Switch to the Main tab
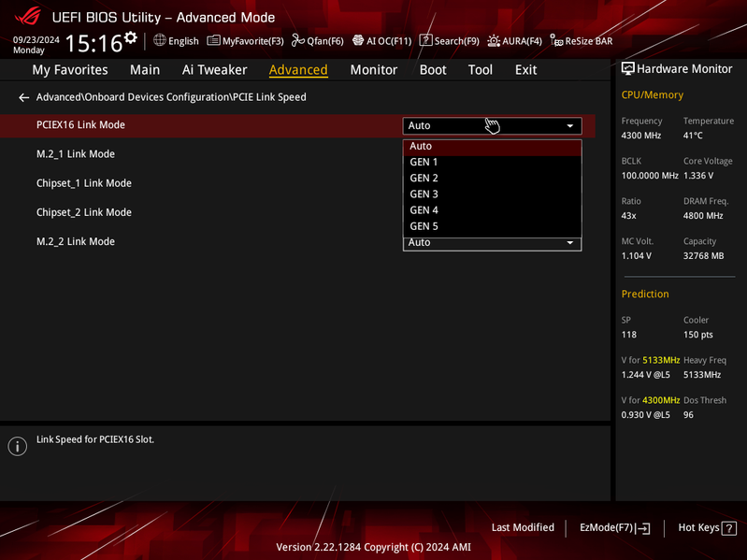Viewport: 747px width, 560px height. coord(145,70)
